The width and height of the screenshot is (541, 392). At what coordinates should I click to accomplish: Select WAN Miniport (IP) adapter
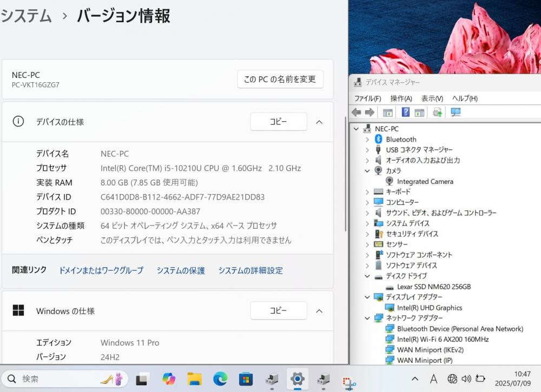click(425, 360)
